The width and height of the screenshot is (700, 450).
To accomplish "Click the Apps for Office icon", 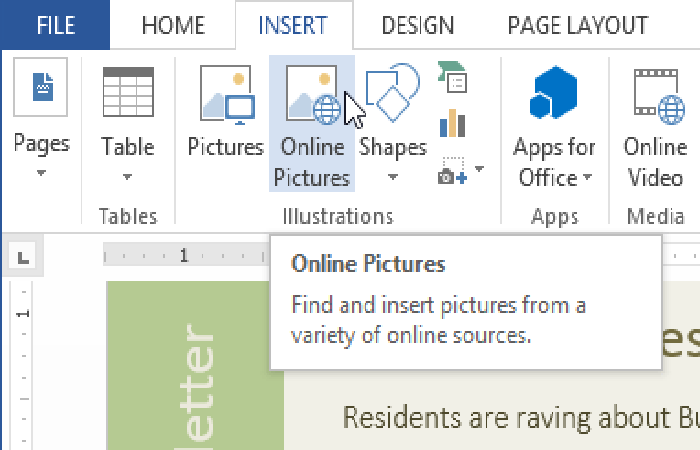I will point(554,92).
